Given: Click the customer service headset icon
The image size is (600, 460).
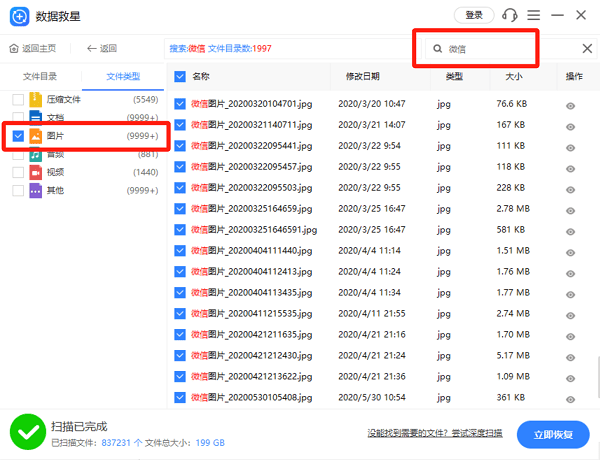Looking at the screenshot, I should (x=510, y=16).
